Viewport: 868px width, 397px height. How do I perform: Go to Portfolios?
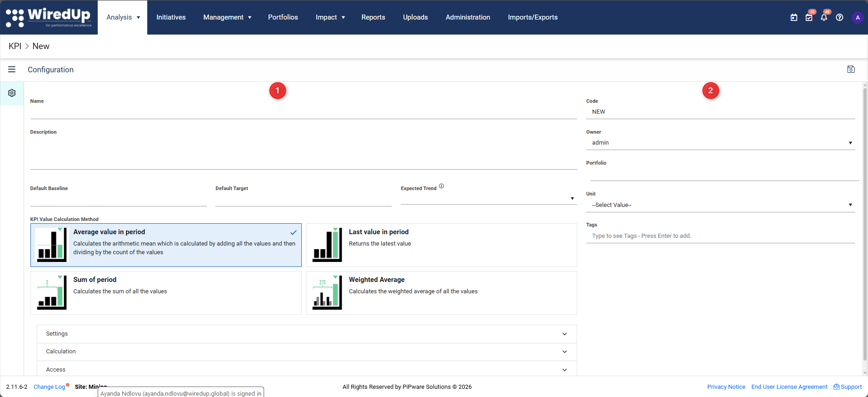point(283,17)
